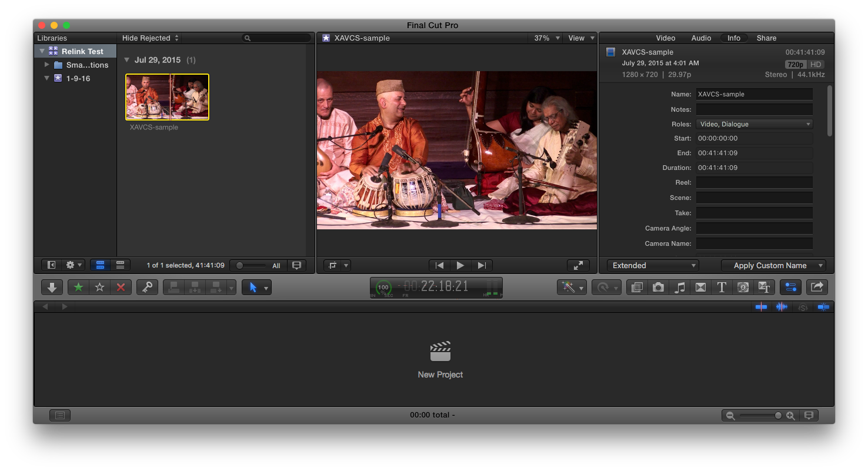The image size is (868, 471).
Task: Mark clip as Favorite with green star
Action: pyautogui.click(x=78, y=288)
